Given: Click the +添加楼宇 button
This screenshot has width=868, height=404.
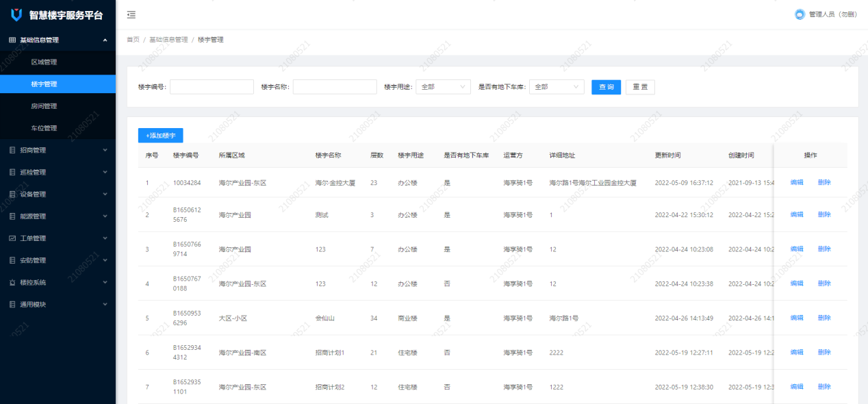Looking at the screenshot, I should click(x=160, y=136).
